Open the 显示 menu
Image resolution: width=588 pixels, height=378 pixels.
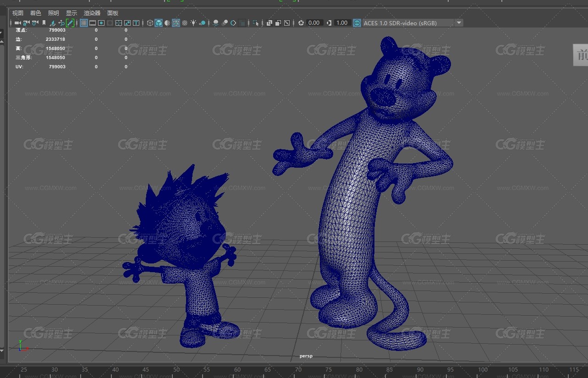tap(71, 13)
